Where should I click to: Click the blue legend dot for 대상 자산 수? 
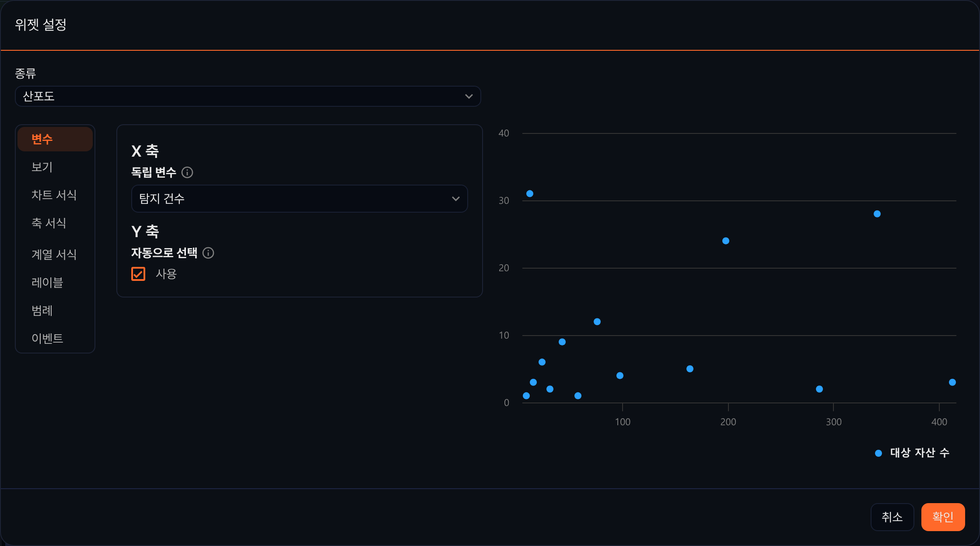tap(878, 453)
